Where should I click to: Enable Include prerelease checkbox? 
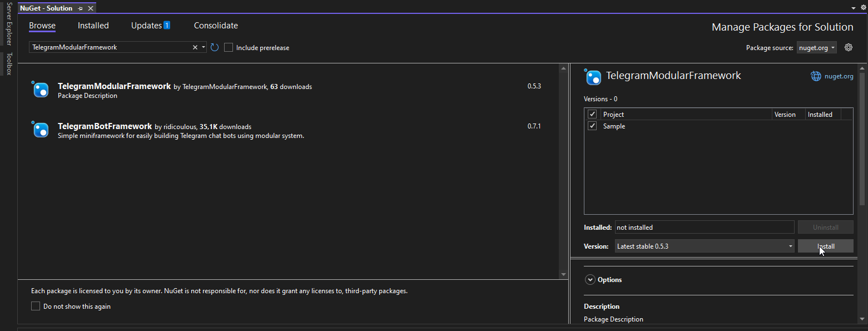229,47
